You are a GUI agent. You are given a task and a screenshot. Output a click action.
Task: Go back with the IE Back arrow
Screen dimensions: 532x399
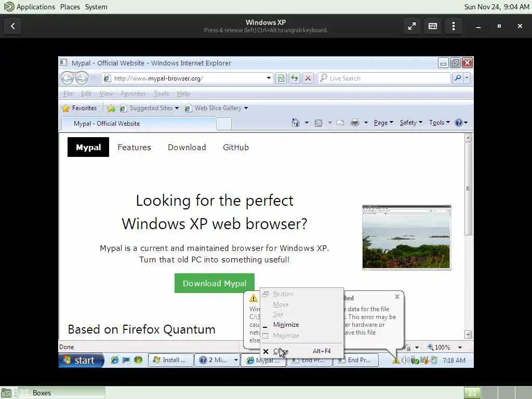pos(67,78)
